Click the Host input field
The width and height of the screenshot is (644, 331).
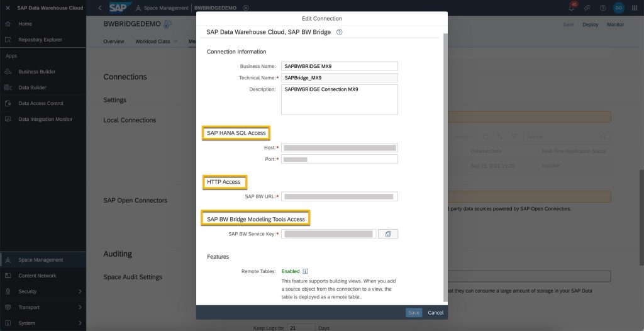tap(339, 148)
